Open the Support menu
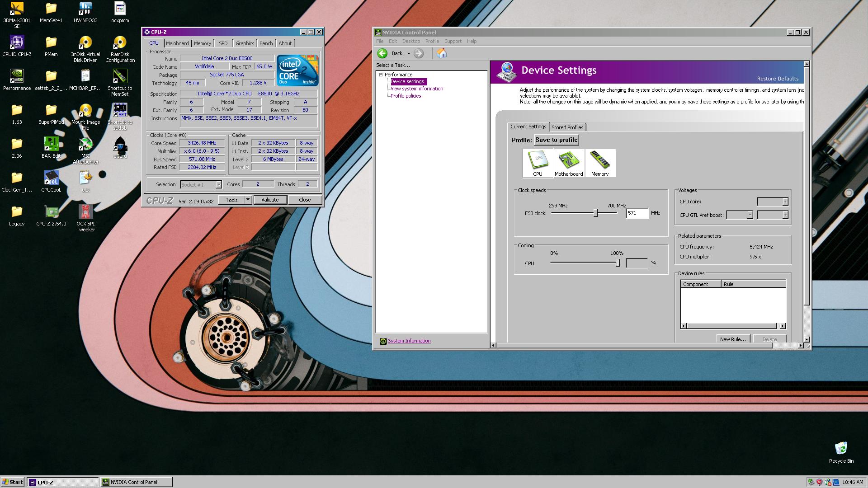 tap(453, 41)
